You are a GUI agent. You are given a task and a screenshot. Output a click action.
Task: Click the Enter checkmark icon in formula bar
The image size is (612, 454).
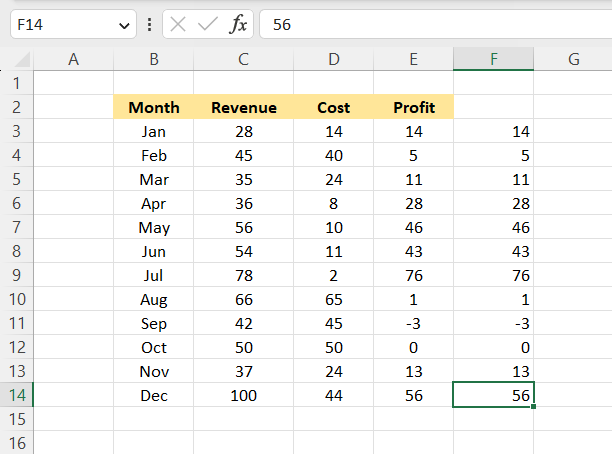[x=208, y=25]
